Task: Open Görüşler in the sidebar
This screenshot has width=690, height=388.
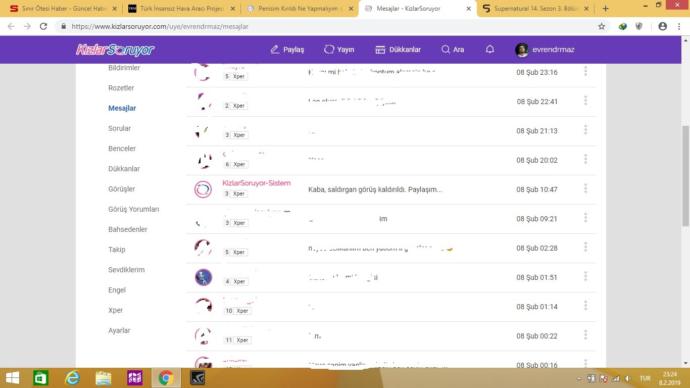Action: point(121,189)
